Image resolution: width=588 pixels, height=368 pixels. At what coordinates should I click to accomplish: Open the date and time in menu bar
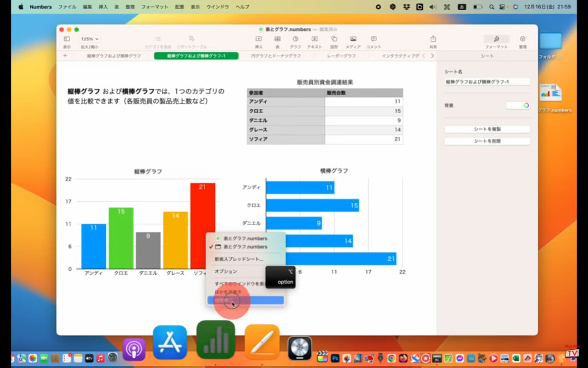(x=547, y=7)
